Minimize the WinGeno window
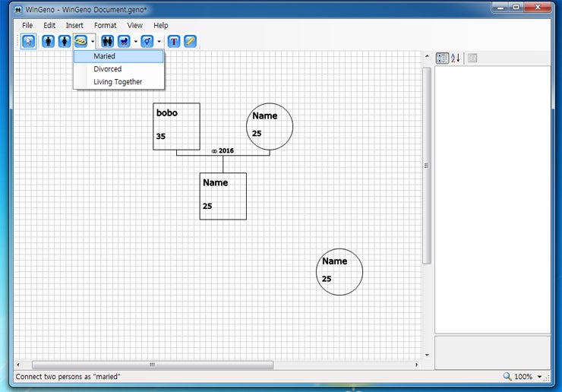 pos(500,7)
